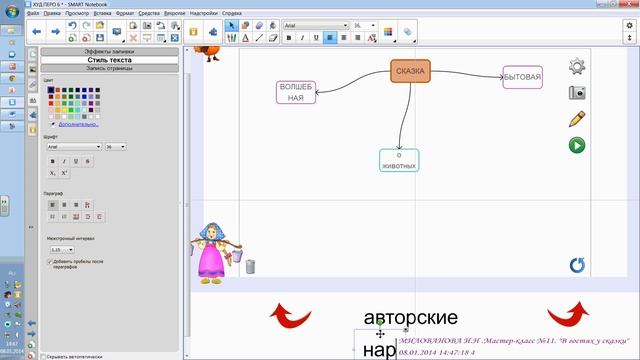This screenshot has width=640, height=360.
Task: Open a file with the folder icon
Action: click(100, 25)
